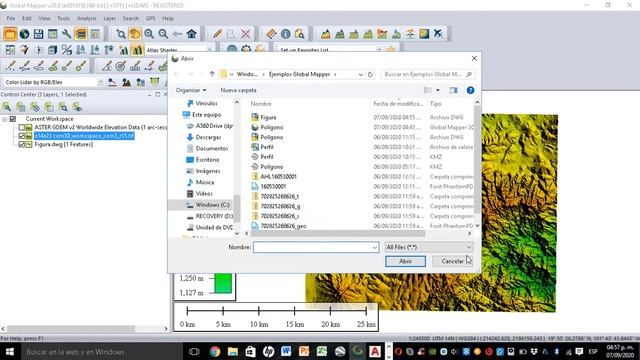
Task: Select the digitizer pencil tool
Action: coord(217,33)
